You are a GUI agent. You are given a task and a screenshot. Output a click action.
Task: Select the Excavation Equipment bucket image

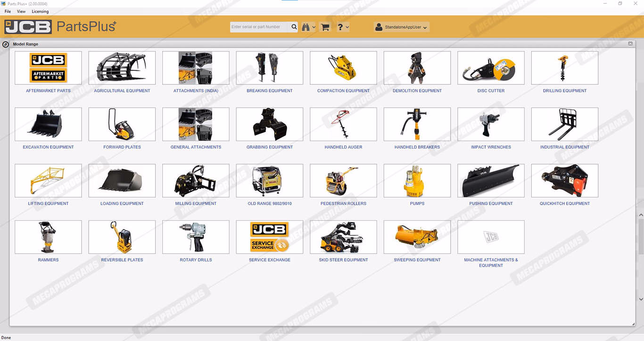(48, 124)
